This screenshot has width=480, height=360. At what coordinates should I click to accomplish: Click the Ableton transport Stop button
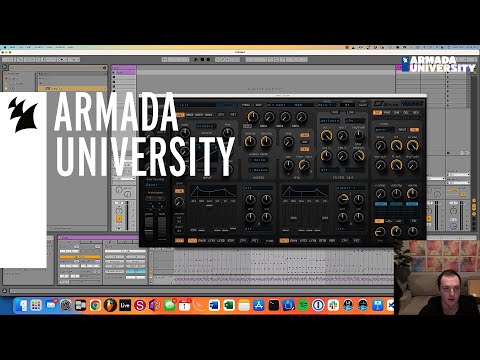[x=202, y=60]
